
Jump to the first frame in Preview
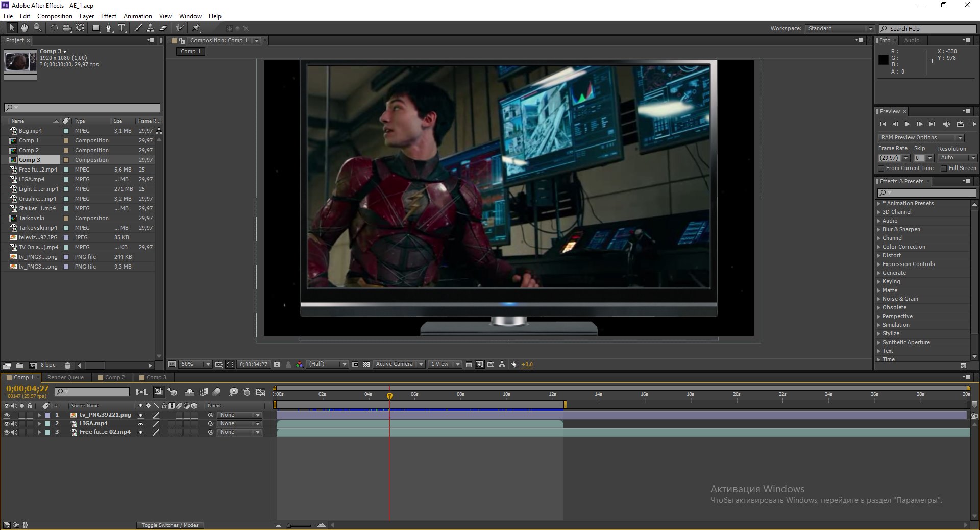[883, 124]
